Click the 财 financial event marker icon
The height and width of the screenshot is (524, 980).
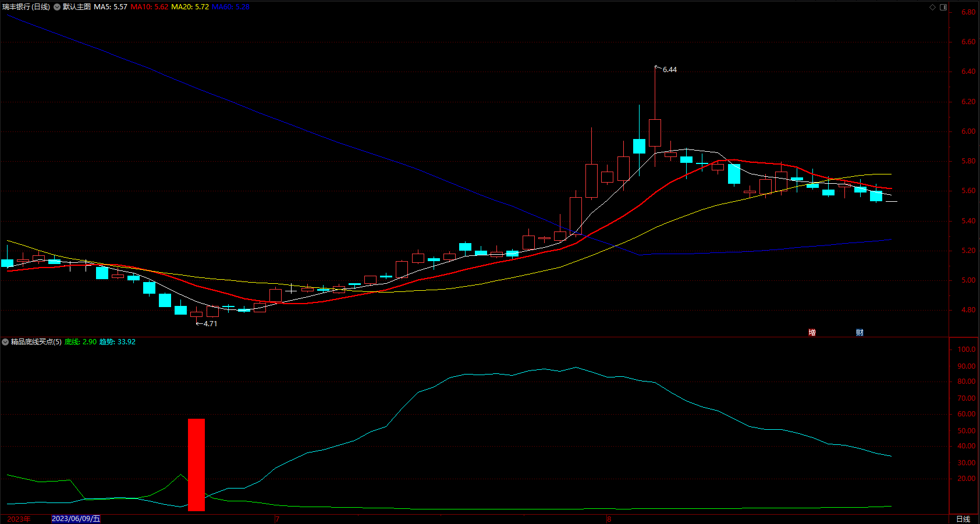click(860, 332)
